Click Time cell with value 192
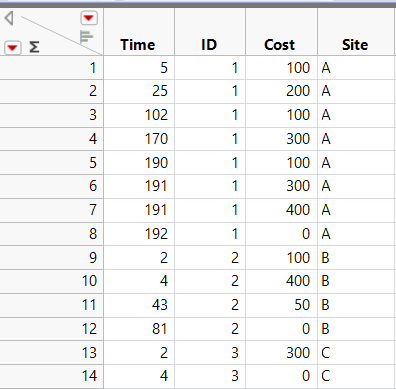396x389 pixels. (139, 234)
